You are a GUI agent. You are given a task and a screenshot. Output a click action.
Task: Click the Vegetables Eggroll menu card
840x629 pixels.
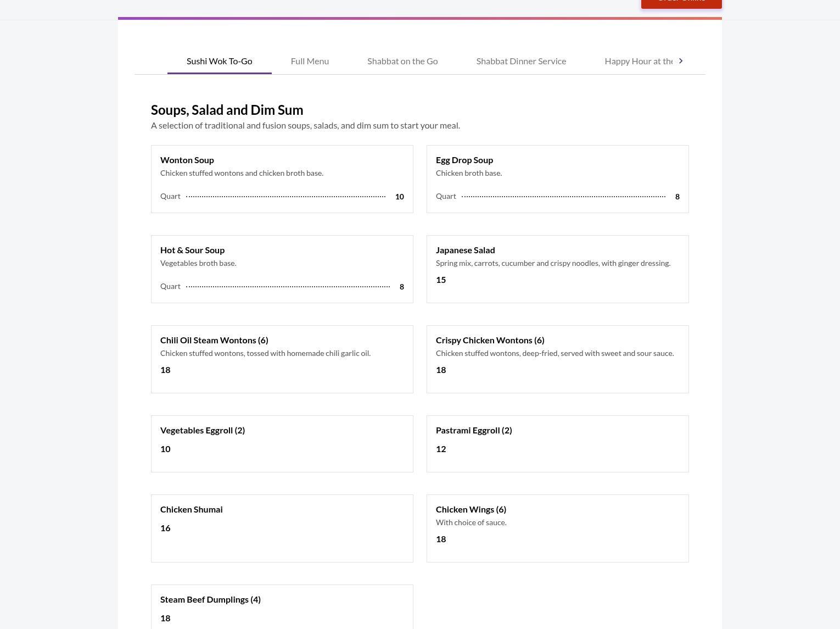coord(282,443)
